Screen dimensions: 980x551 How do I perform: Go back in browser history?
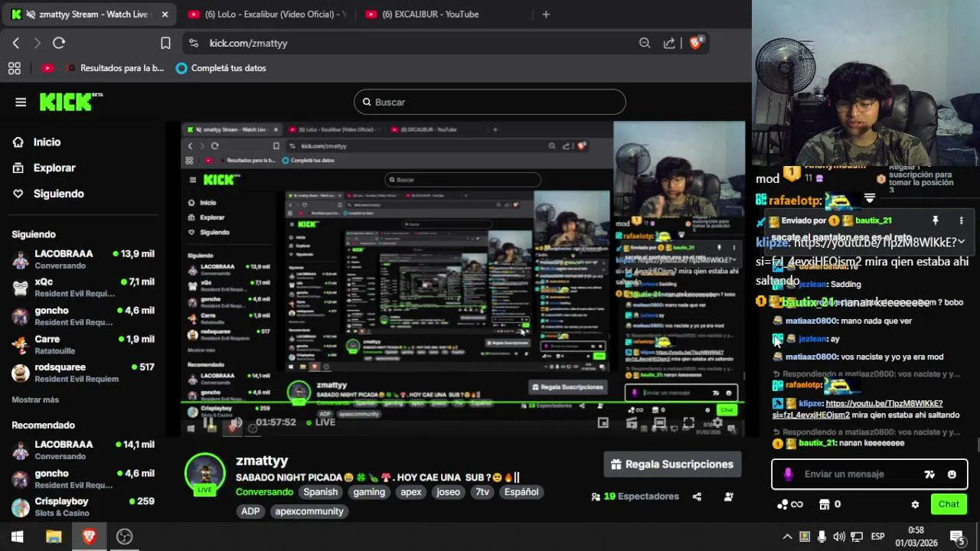(x=16, y=43)
